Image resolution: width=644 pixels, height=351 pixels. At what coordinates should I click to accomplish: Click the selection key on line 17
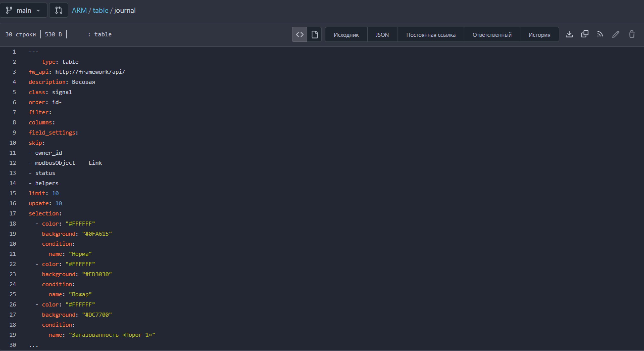tap(44, 213)
